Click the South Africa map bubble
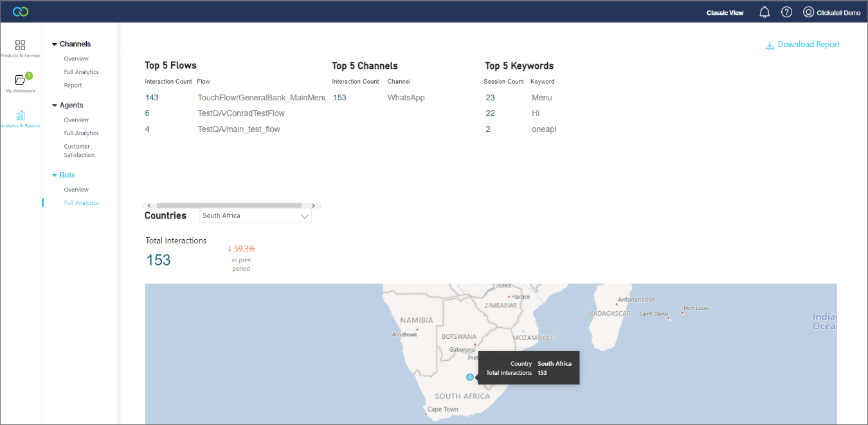This screenshot has width=868, height=425. click(470, 377)
